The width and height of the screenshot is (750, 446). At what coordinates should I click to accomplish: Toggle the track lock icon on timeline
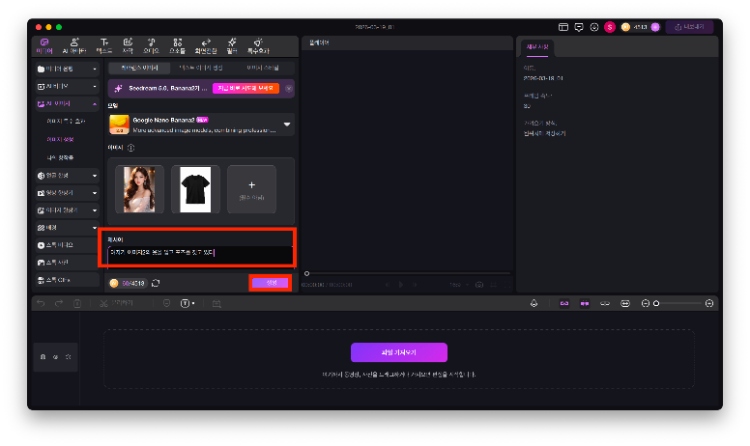(42, 356)
